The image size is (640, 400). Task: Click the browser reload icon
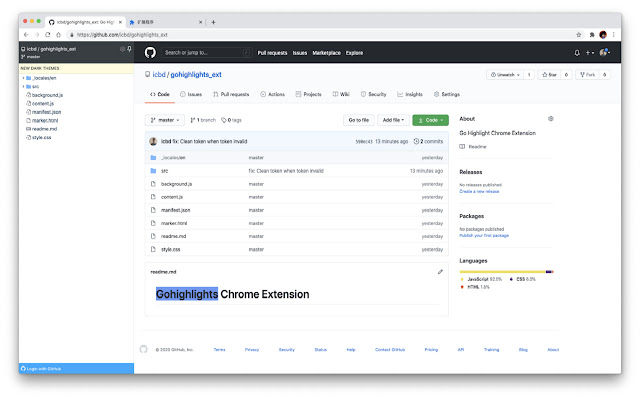(x=48, y=35)
